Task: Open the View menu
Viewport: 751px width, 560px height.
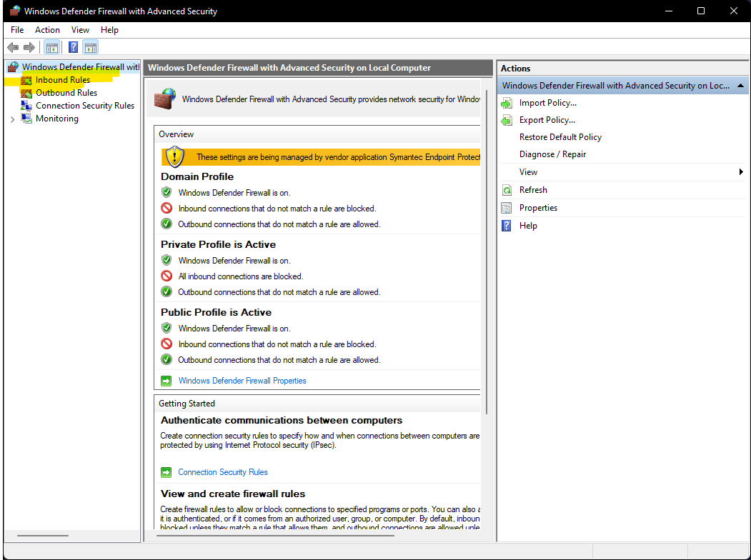Action: pos(80,30)
